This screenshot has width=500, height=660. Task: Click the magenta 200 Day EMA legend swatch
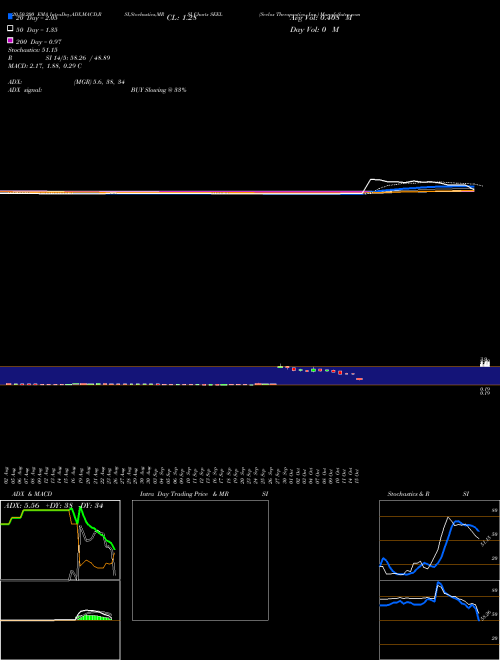10,40
